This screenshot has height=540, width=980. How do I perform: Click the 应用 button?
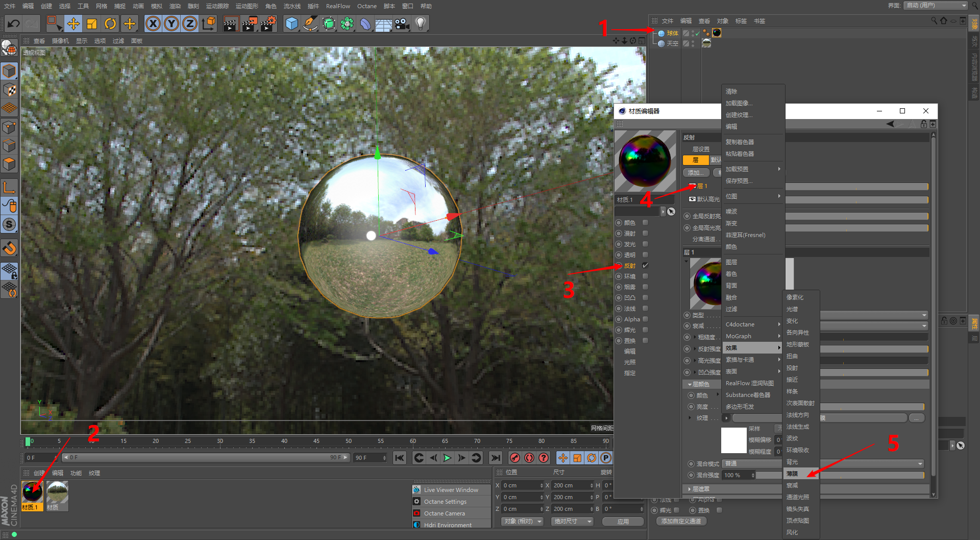coord(623,522)
